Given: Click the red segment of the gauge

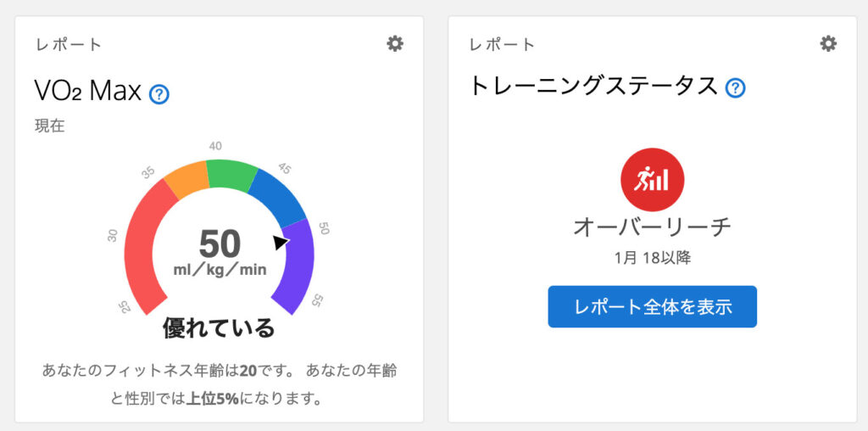Looking at the screenshot, I should click(x=141, y=246).
